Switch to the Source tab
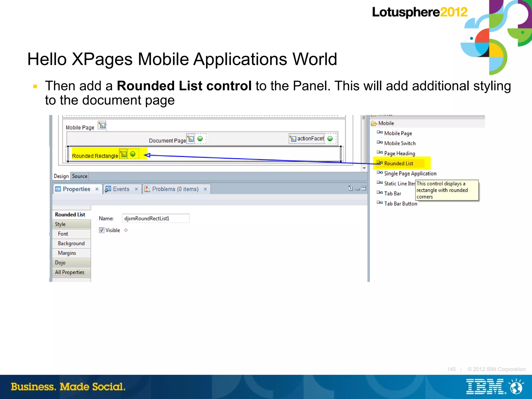The height and width of the screenshot is (399, 532). tap(80, 176)
